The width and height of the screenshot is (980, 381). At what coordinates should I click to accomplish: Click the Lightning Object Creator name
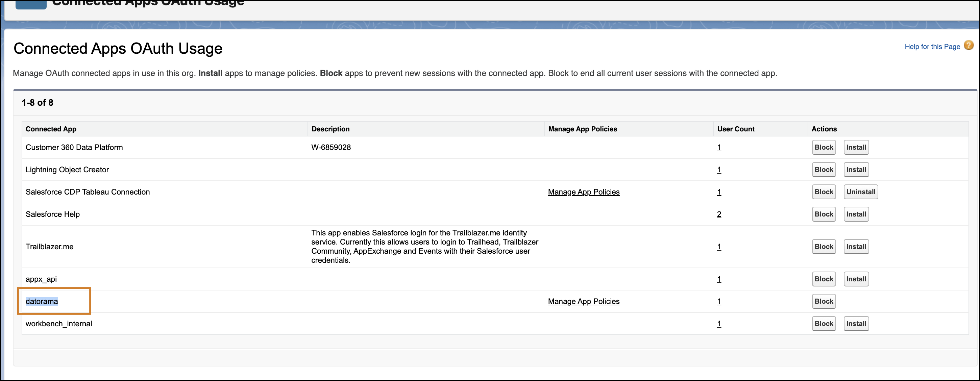(x=67, y=170)
